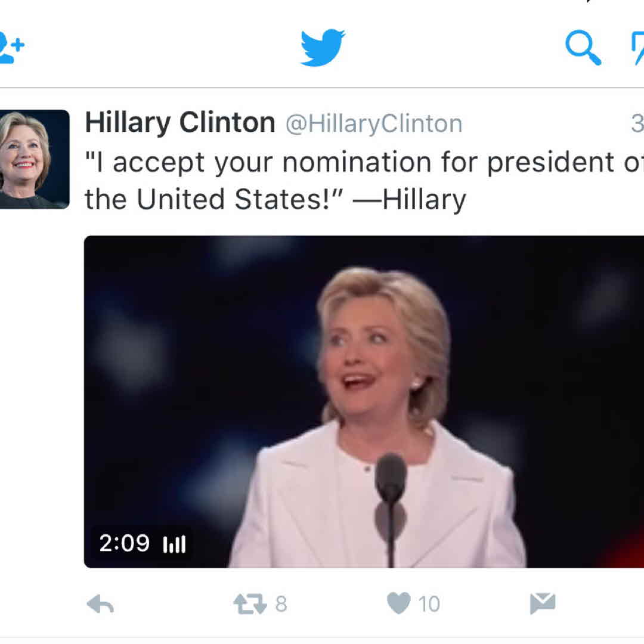644x644 pixels.
Task: Compose a new tweet via quill icon
Action: click(637, 48)
